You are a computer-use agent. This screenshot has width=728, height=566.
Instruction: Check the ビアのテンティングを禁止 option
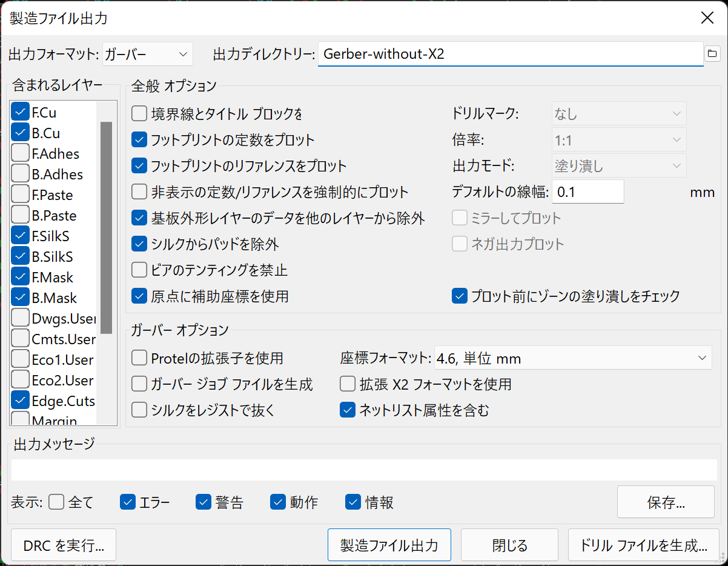(139, 270)
